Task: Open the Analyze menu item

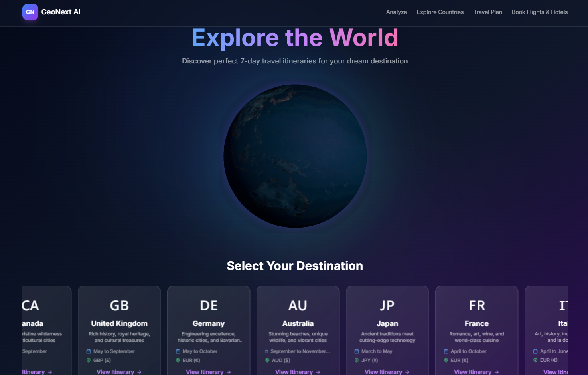Action: 397,12
